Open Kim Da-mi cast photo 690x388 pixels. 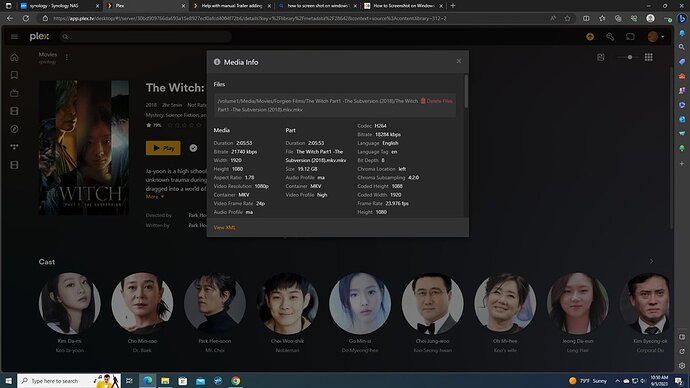(70, 303)
